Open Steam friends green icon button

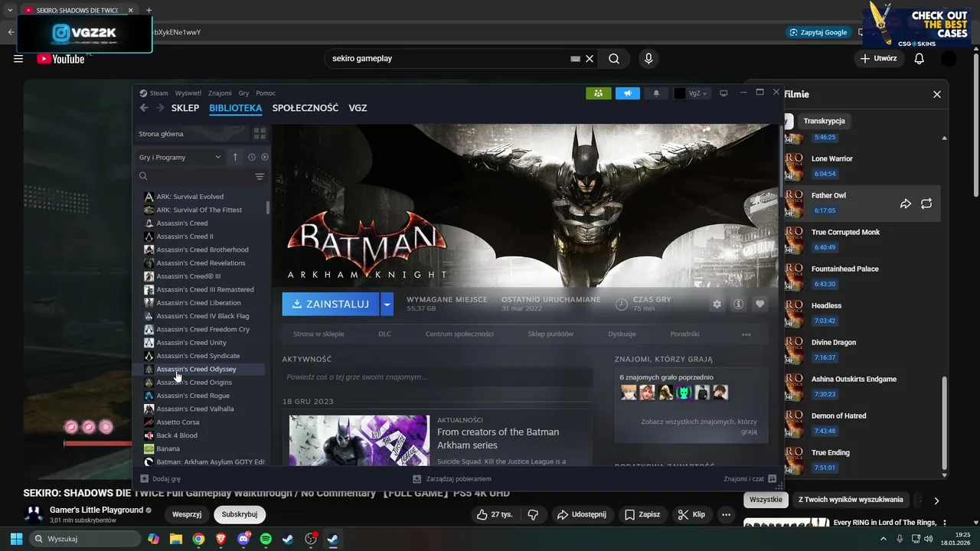tap(598, 93)
